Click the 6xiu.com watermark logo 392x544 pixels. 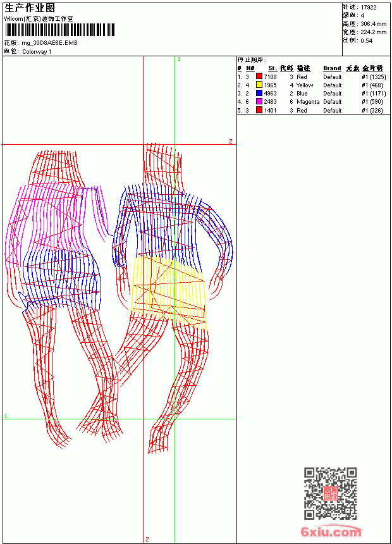point(331,531)
